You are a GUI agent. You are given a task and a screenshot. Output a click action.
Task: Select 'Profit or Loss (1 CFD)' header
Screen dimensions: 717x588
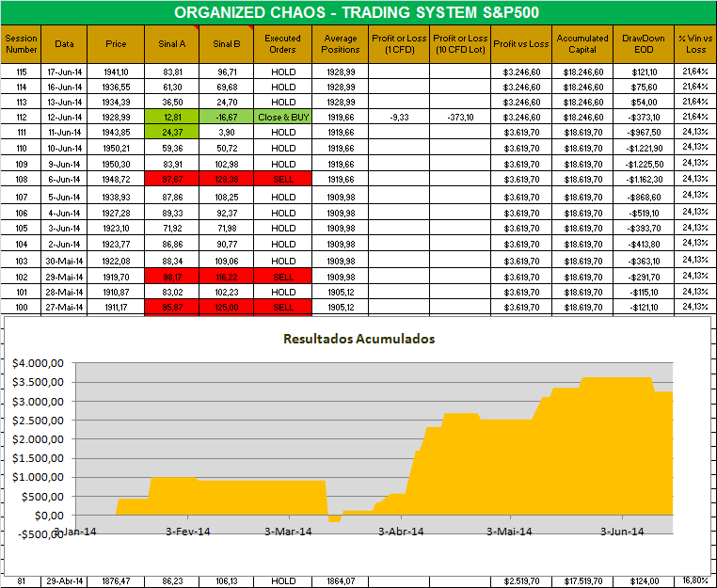399,44
